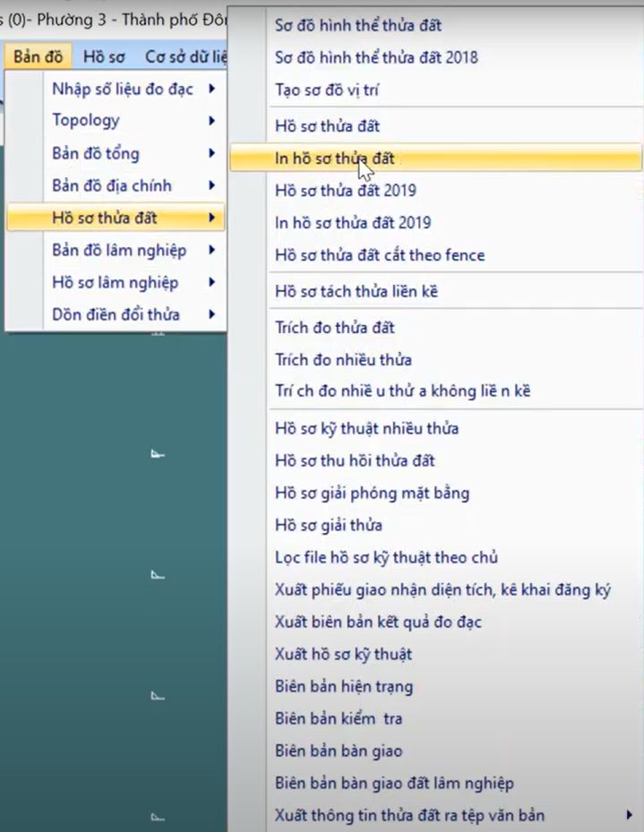644x832 pixels.
Task: Select Biên bản bàn giao đất lâm nghiệp
Action: [x=435, y=783]
